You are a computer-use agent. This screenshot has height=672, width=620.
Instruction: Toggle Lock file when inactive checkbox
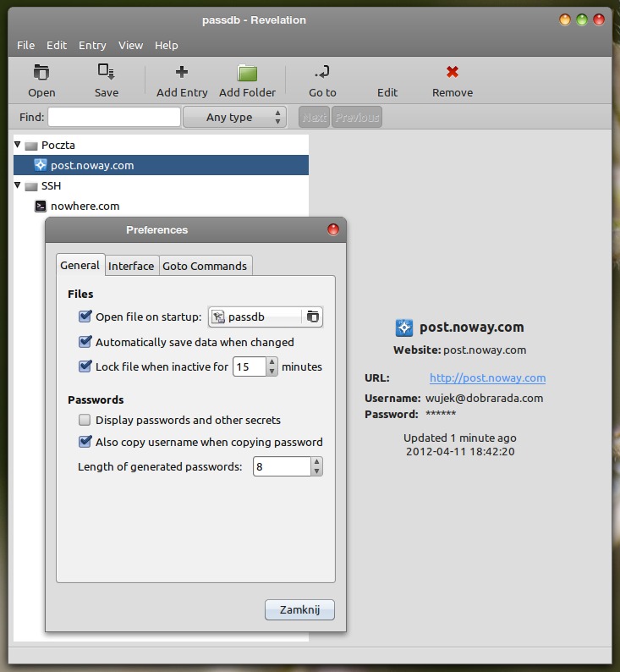[x=85, y=366]
